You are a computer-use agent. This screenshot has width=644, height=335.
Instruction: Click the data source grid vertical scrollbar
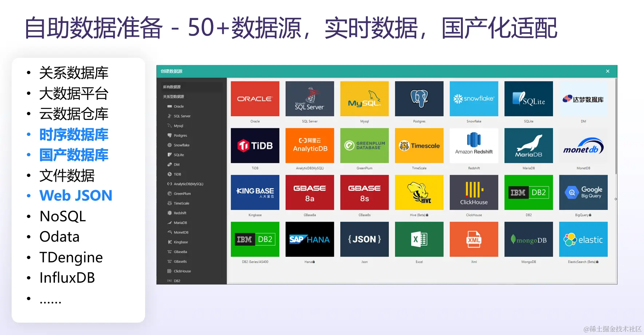pos(616,126)
